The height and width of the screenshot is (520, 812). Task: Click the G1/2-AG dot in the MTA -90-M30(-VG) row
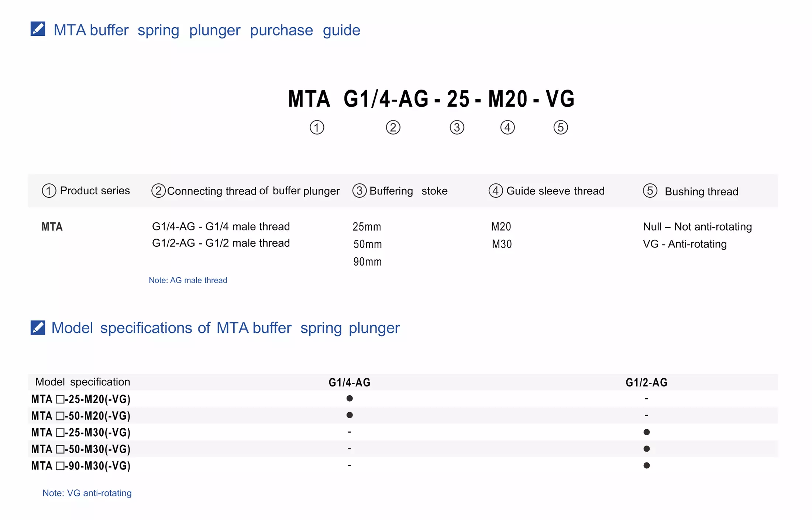(646, 465)
